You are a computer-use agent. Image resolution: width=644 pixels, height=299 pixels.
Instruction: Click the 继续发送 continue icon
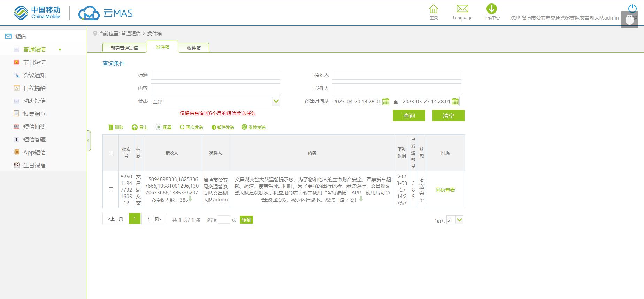(x=244, y=127)
